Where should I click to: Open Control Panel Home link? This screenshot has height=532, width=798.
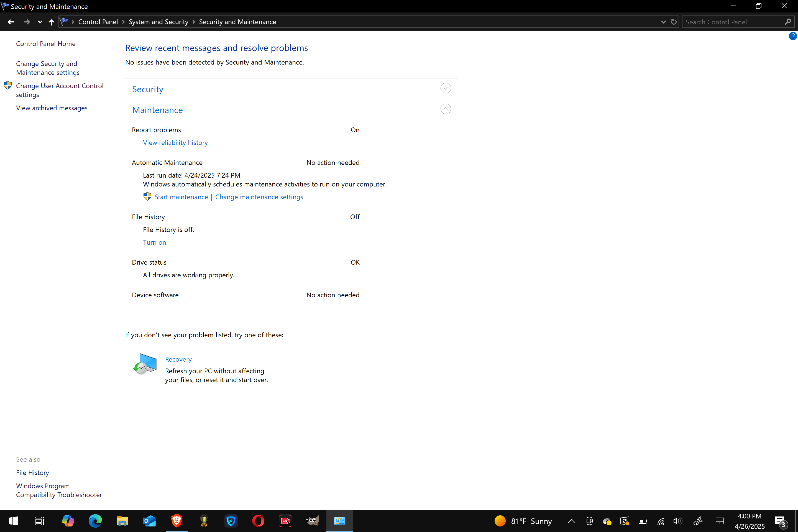click(x=46, y=44)
